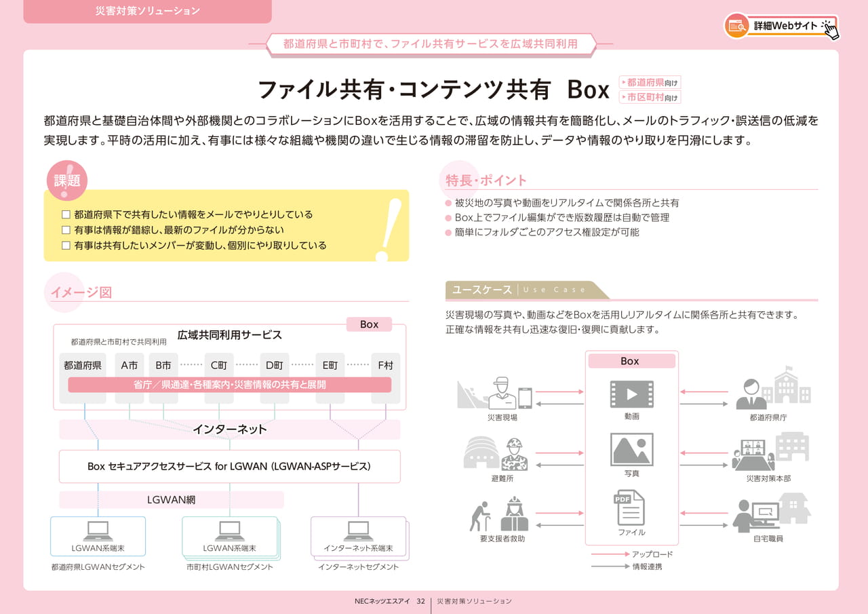The width and height of the screenshot is (868, 614).
Task: Check the 有事は共有したいメンバーが変動し checkbox
Action: click(66, 246)
